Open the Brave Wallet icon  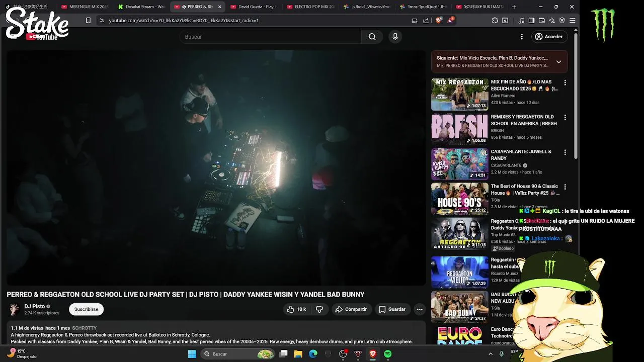[542, 21]
